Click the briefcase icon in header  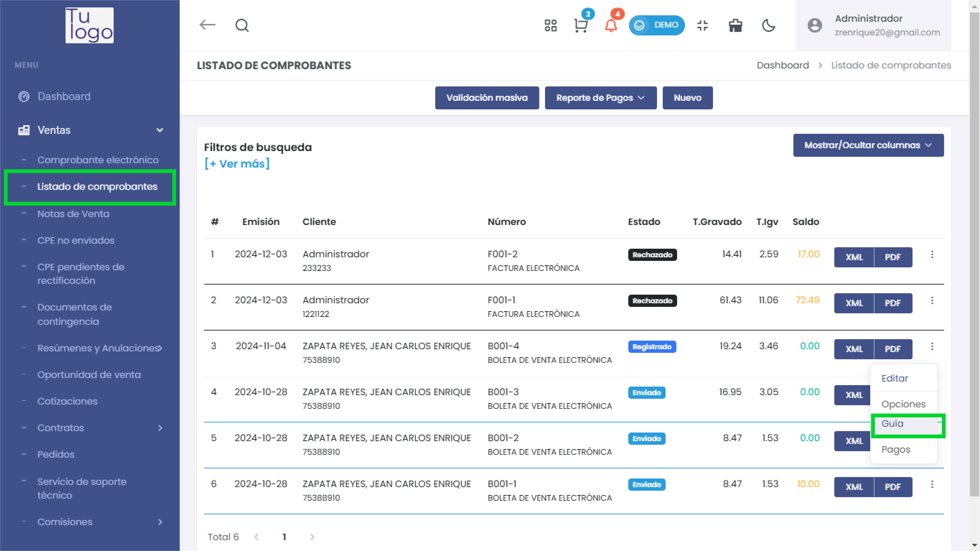pyautogui.click(x=735, y=26)
